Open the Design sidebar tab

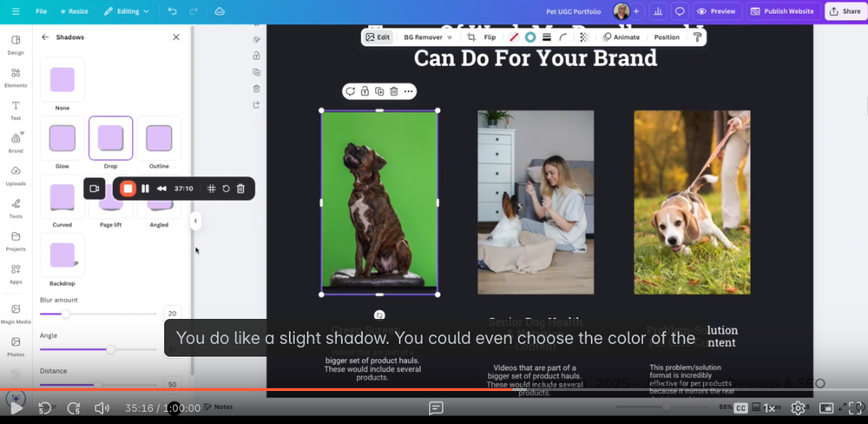(x=16, y=45)
